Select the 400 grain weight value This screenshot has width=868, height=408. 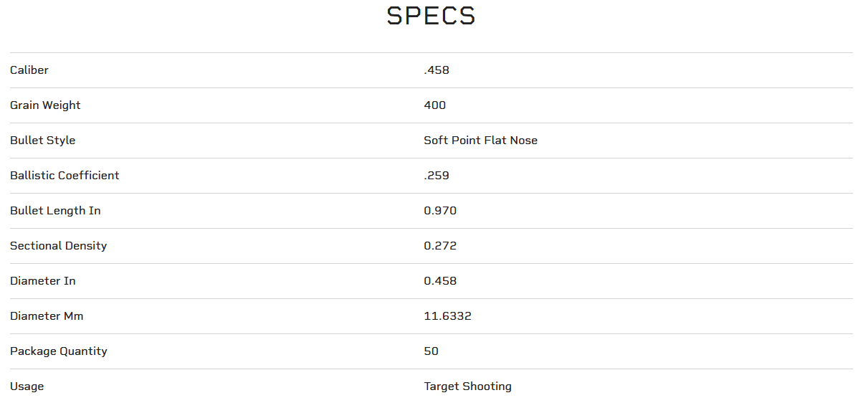coord(434,105)
